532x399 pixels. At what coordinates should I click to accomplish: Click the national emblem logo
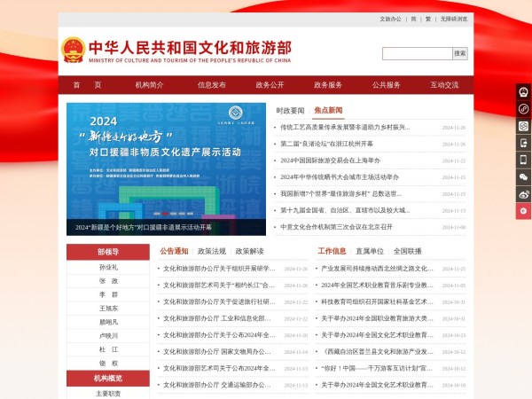tap(73, 49)
